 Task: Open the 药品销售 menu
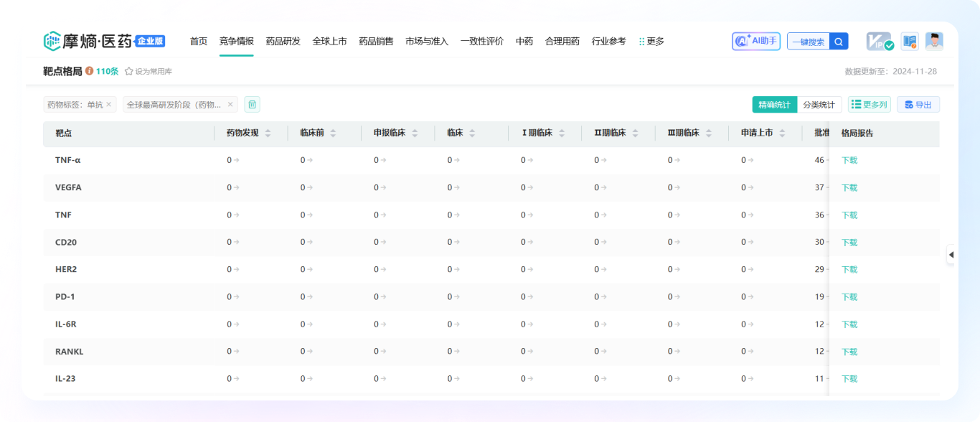[x=376, y=42]
